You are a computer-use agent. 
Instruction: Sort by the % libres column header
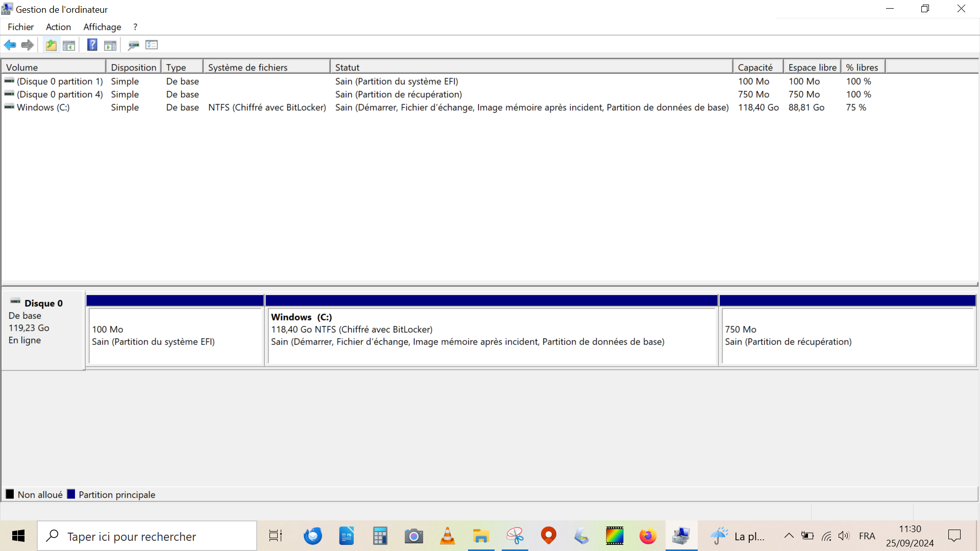click(x=863, y=67)
